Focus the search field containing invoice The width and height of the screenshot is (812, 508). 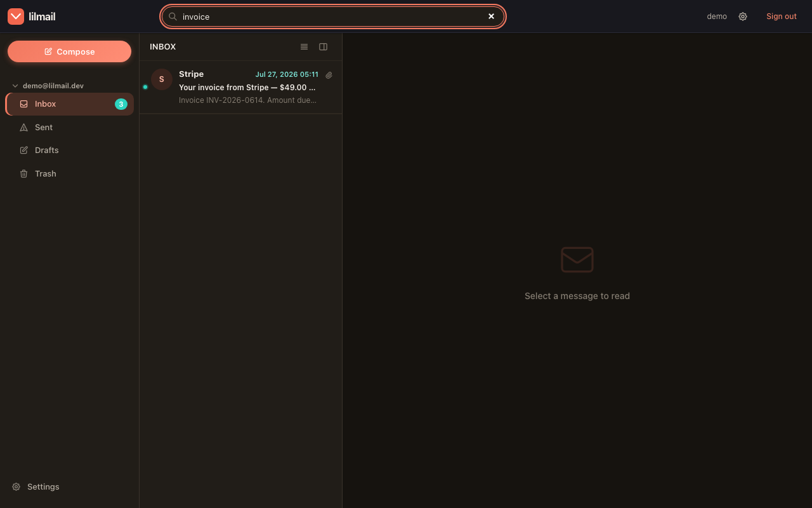click(333, 17)
